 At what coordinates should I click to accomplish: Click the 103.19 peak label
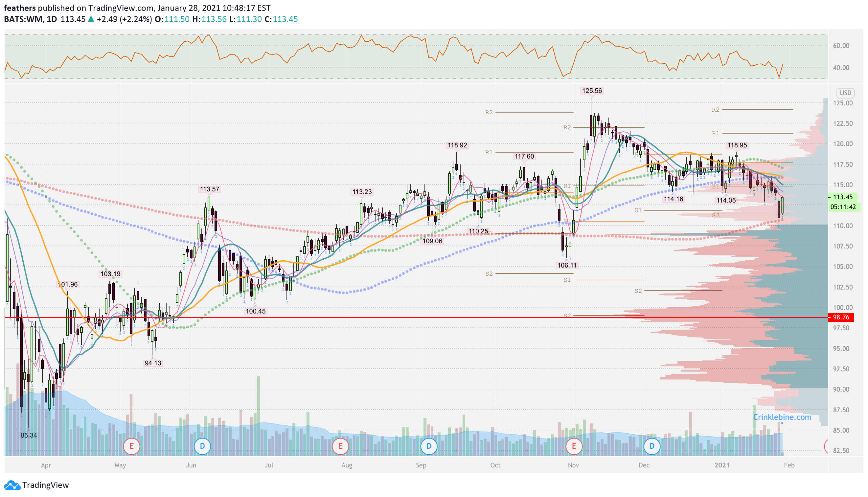coord(110,274)
